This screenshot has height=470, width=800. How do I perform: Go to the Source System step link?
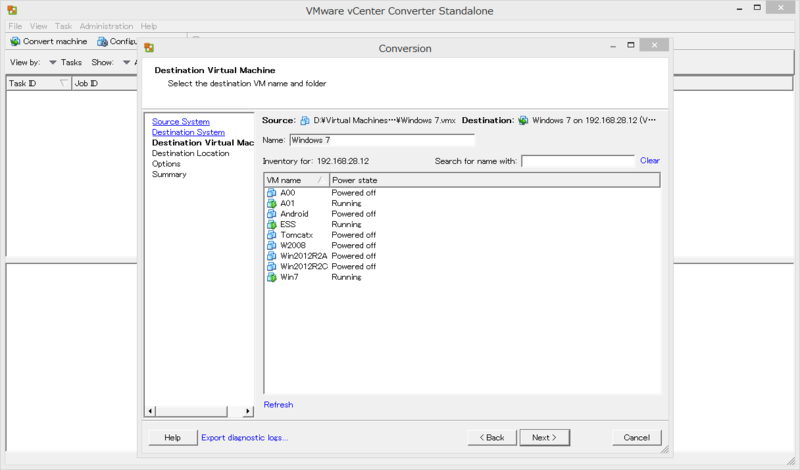(x=181, y=121)
